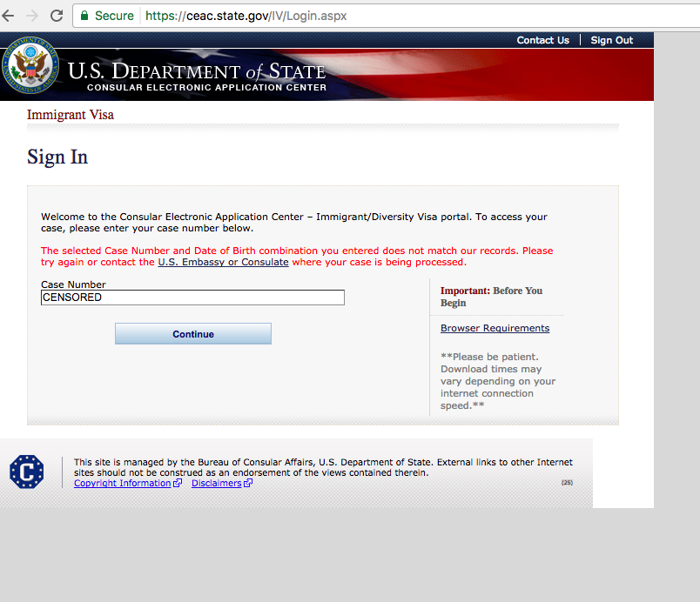Image resolution: width=700 pixels, height=602 pixels.
Task: Open the U.S. Embassy or Consulate link
Action: (x=223, y=262)
